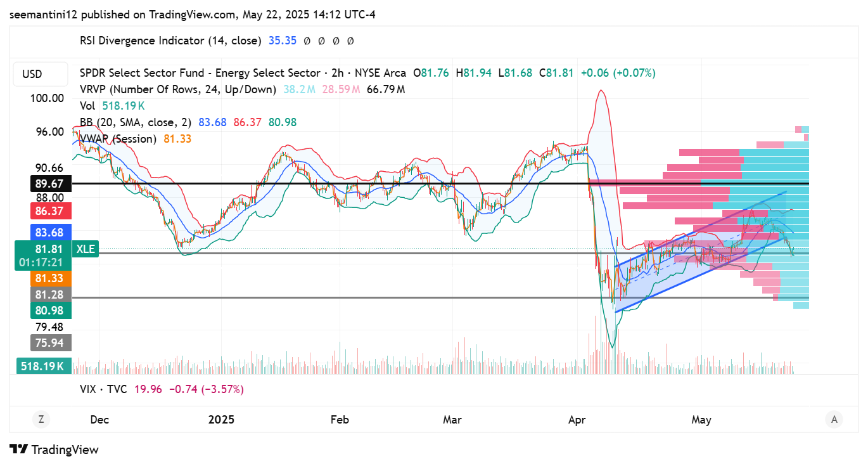The width and height of the screenshot is (868, 466).
Task: Click the Feb time axis label
Action: (x=340, y=420)
